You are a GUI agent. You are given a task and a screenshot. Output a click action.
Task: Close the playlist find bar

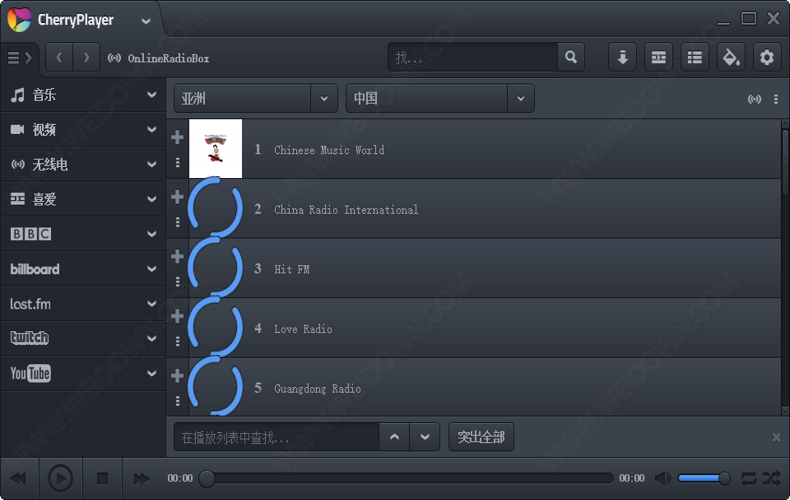(x=776, y=437)
